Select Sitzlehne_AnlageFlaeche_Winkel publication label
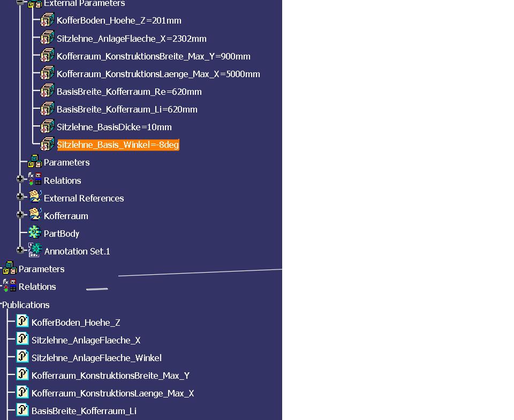The width and height of the screenshot is (514, 420). [x=96, y=358]
